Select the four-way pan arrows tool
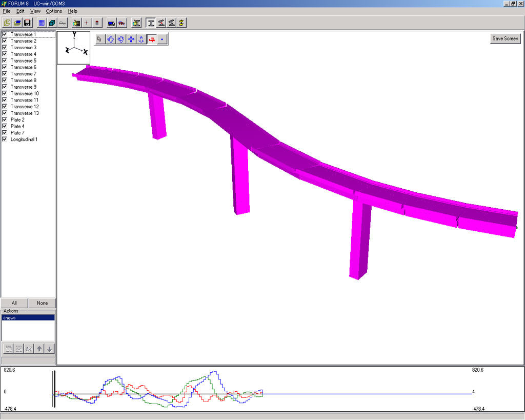The height and width of the screenshot is (420, 525). (131, 39)
